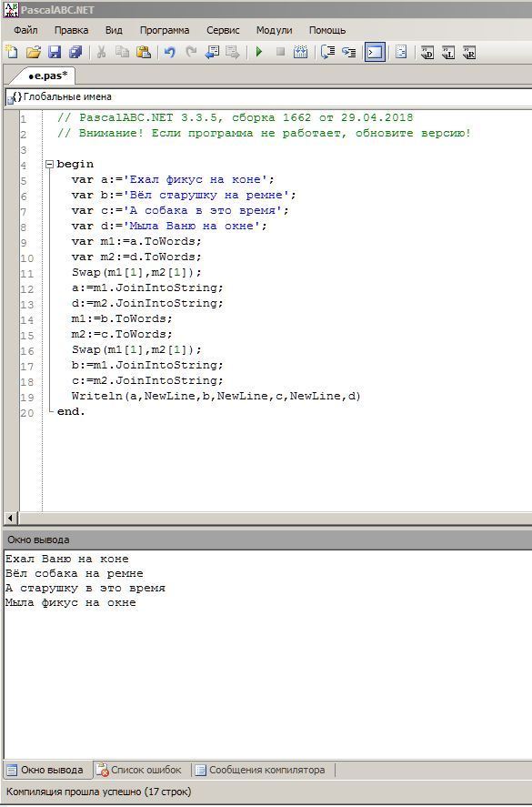
Task: Open the Глобальные имена navigation dropdown
Action: [267, 96]
